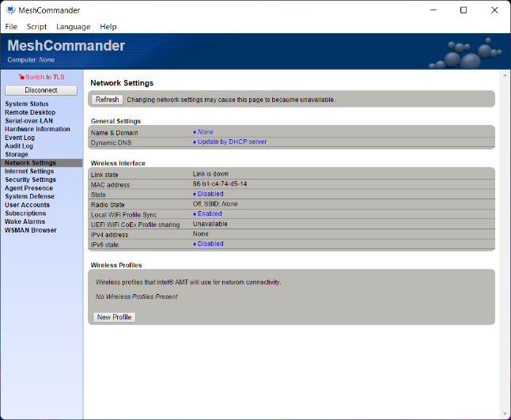This screenshot has height=420, width=511.
Task: Click the New Profile button
Action: pyautogui.click(x=115, y=317)
